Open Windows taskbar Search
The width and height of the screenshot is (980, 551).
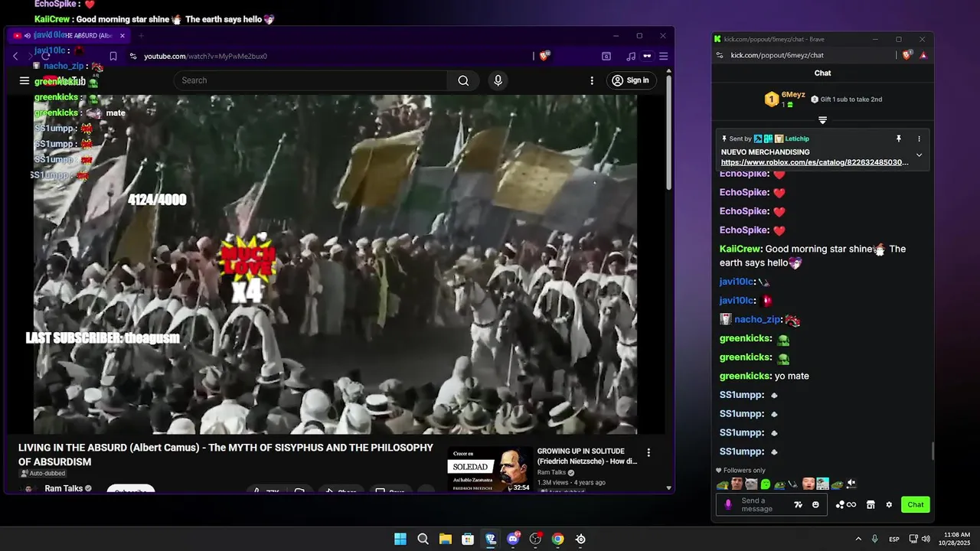pos(423,539)
